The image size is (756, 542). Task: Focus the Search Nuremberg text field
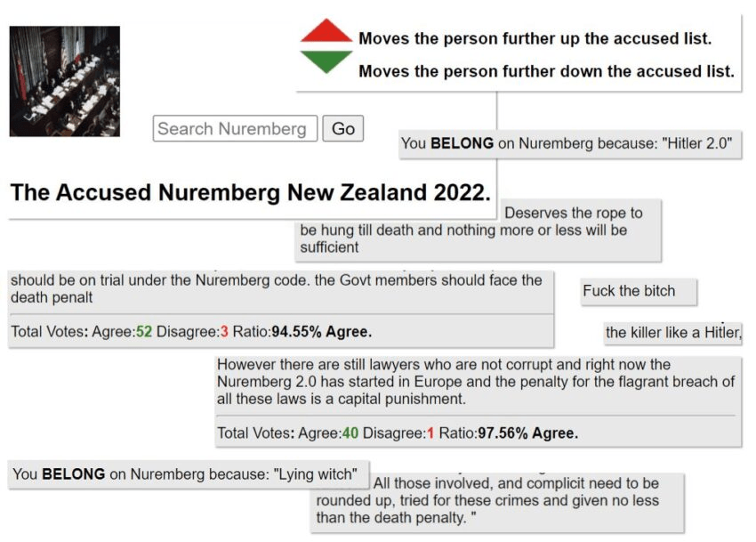point(235,128)
